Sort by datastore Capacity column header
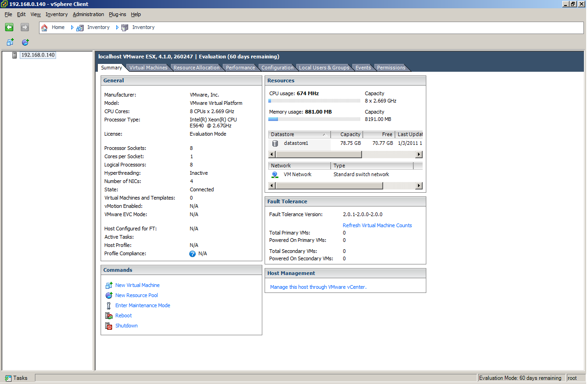The image size is (588, 384). [x=347, y=134]
